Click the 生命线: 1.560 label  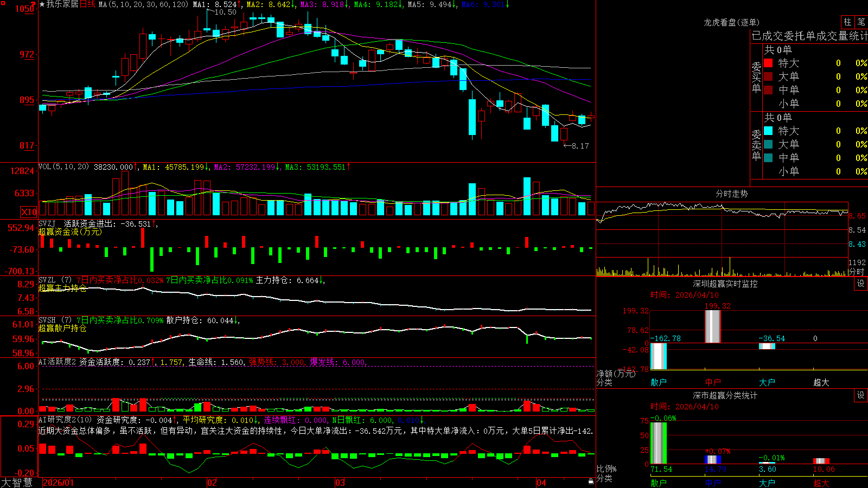pyautogui.click(x=217, y=362)
